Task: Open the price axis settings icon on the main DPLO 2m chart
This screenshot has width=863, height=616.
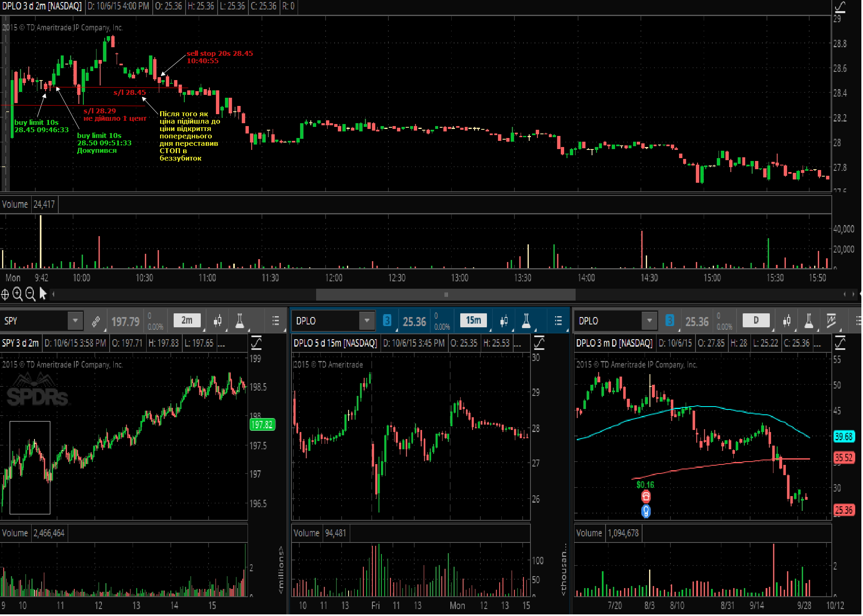Action: [840, 7]
